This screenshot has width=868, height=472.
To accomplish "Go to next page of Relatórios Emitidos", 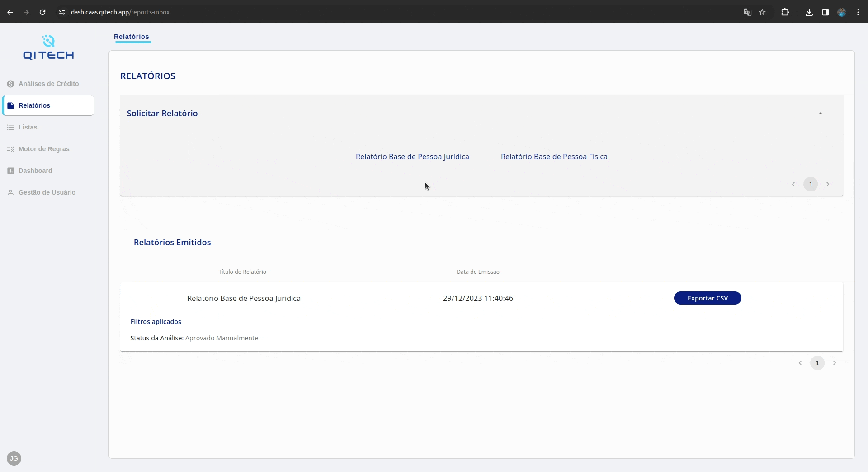I will (835, 363).
